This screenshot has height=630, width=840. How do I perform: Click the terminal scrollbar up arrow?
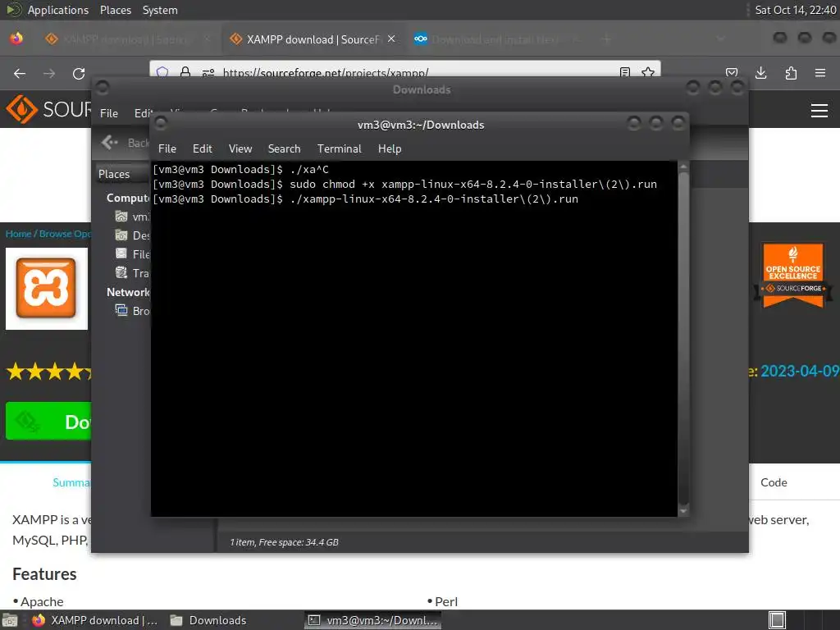tap(683, 167)
